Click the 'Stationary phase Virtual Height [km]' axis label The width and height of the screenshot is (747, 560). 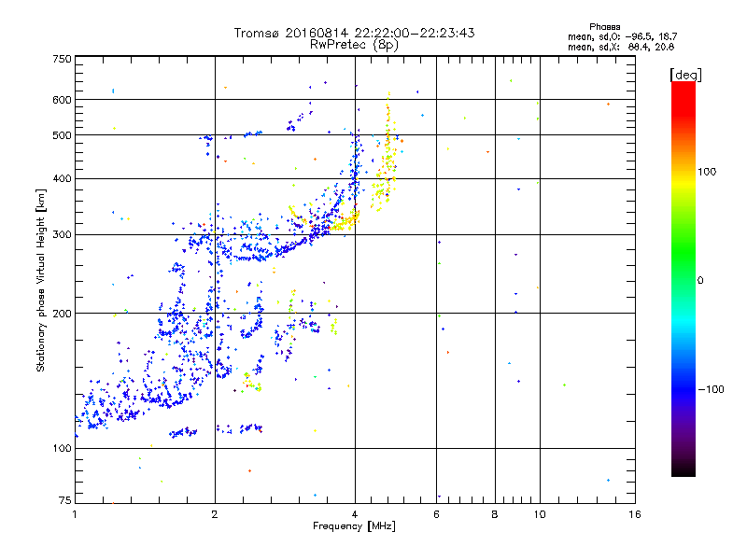pyautogui.click(x=41, y=280)
